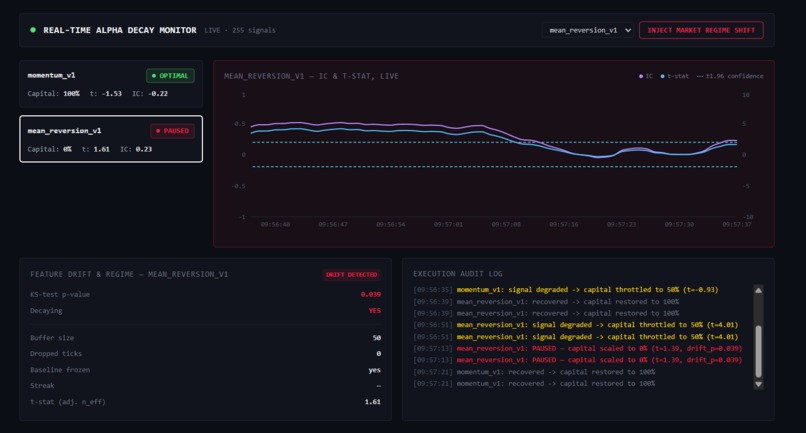Click the red YES value in Decaying row
This screenshot has width=806, height=433.
[x=375, y=311]
